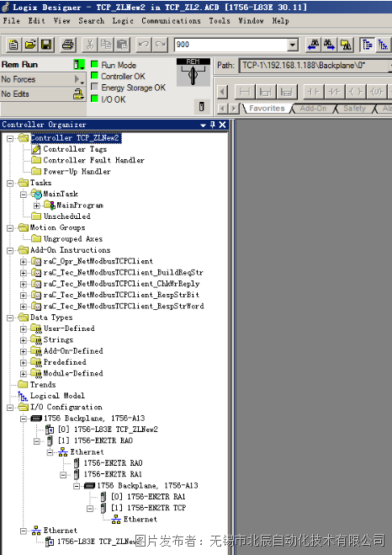Click the Find Next binoculars icon
This screenshot has height=555, width=392.
point(329,45)
